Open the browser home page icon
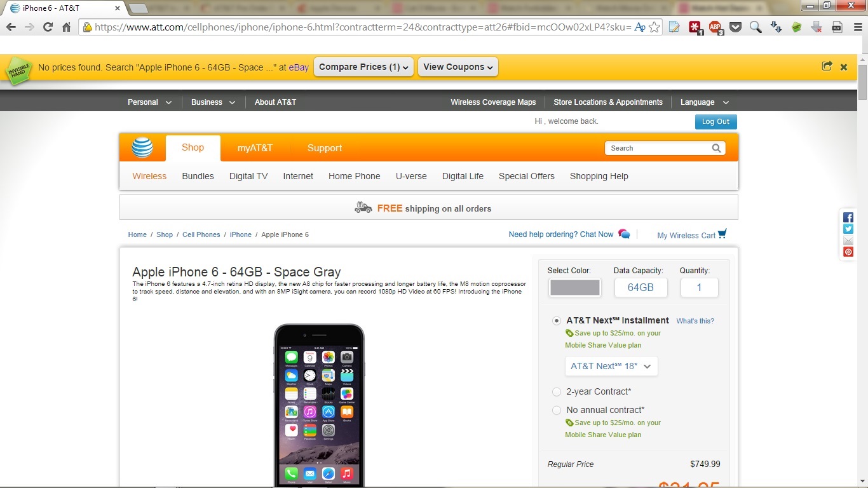Image resolution: width=868 pixels, height=488 pixels. click(x=66, y=27)
